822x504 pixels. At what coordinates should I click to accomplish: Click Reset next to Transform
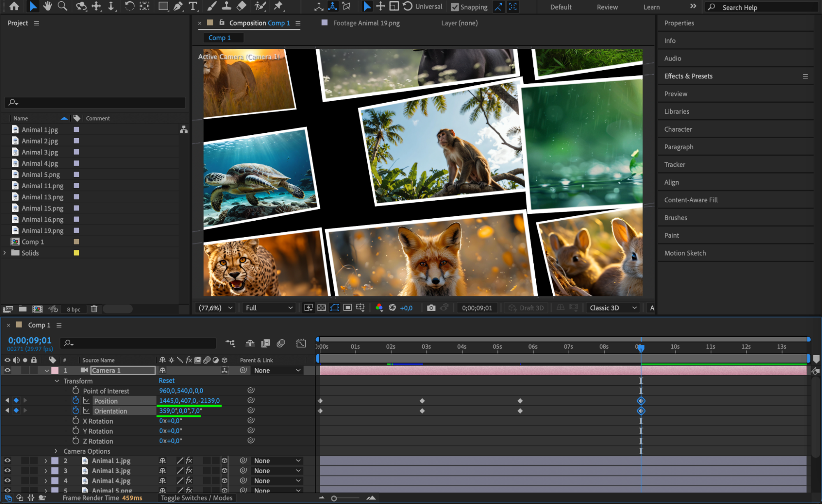tap(167, 381)
